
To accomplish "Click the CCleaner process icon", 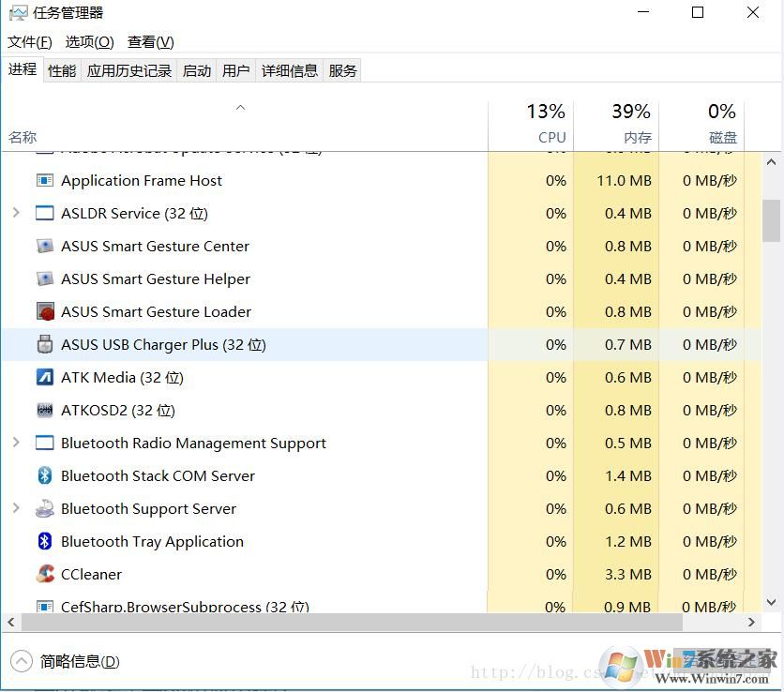I will point(45,574).
